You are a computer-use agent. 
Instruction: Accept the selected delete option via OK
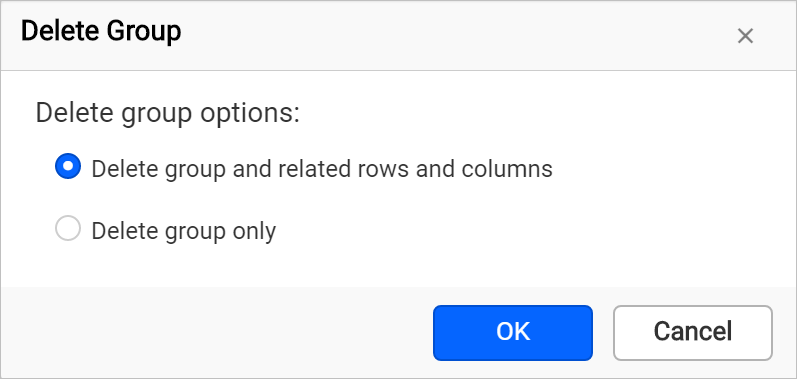(513, 333)
